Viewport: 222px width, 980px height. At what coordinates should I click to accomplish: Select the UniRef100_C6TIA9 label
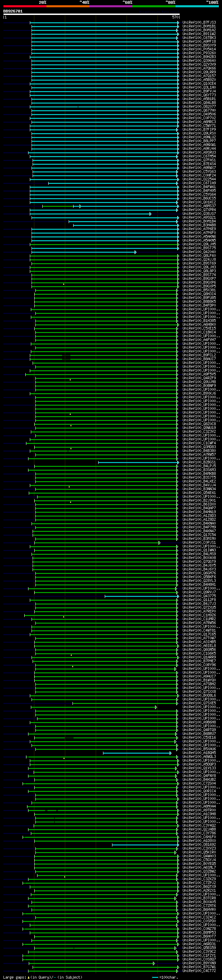click(199, 183)
